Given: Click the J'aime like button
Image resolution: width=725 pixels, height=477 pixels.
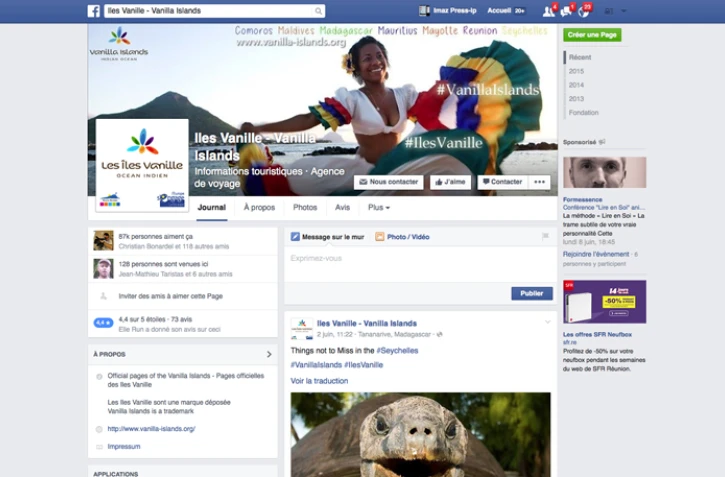Looking at the screenshot, I should tap(450, 182).
